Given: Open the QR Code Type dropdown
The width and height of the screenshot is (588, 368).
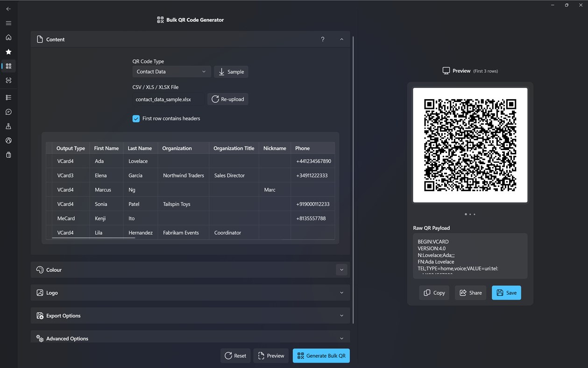Looking at the screenshot, I should point(171,71).
